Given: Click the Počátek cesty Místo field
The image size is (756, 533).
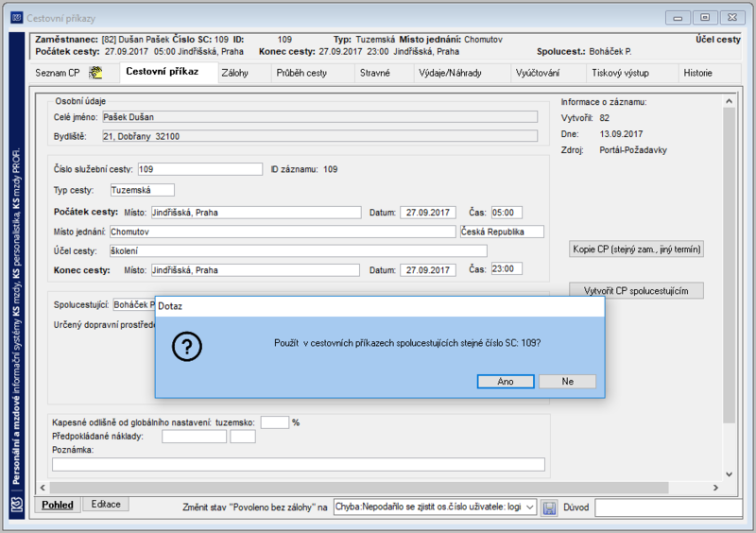Looking at the screenshot, I should (256, 213).
